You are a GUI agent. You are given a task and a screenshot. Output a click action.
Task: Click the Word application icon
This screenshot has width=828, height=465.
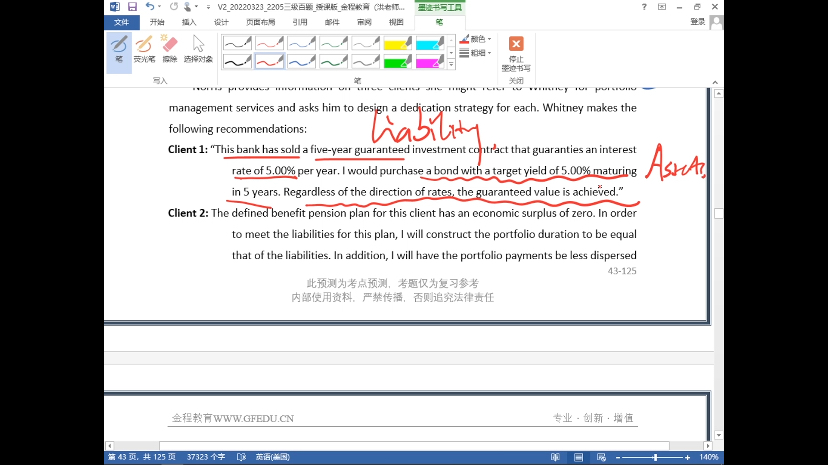(115, 7)
